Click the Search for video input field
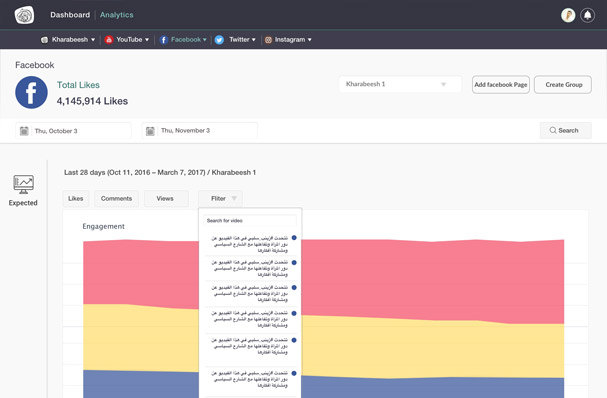 pos(250,221)
